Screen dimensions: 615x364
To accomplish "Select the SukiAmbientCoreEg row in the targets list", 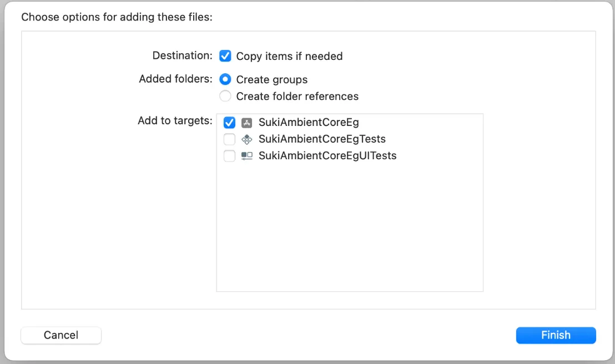I will click(x=309, y=122).
